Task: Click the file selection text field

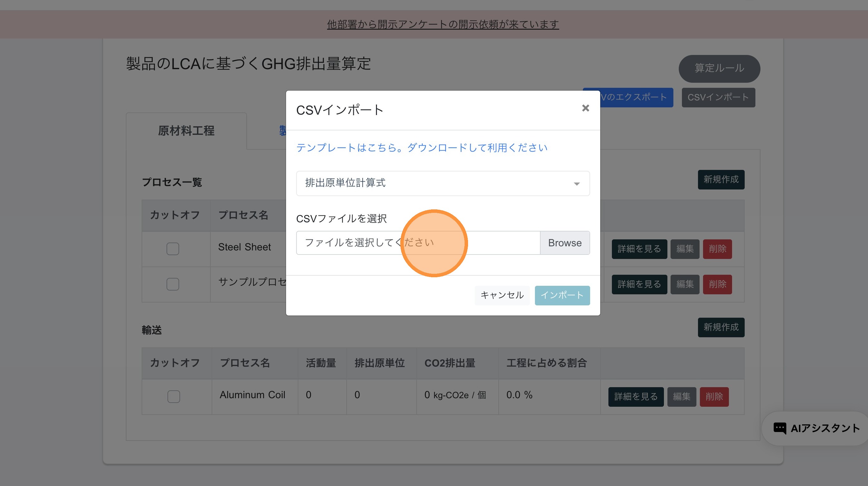Action: coord(418,243)
